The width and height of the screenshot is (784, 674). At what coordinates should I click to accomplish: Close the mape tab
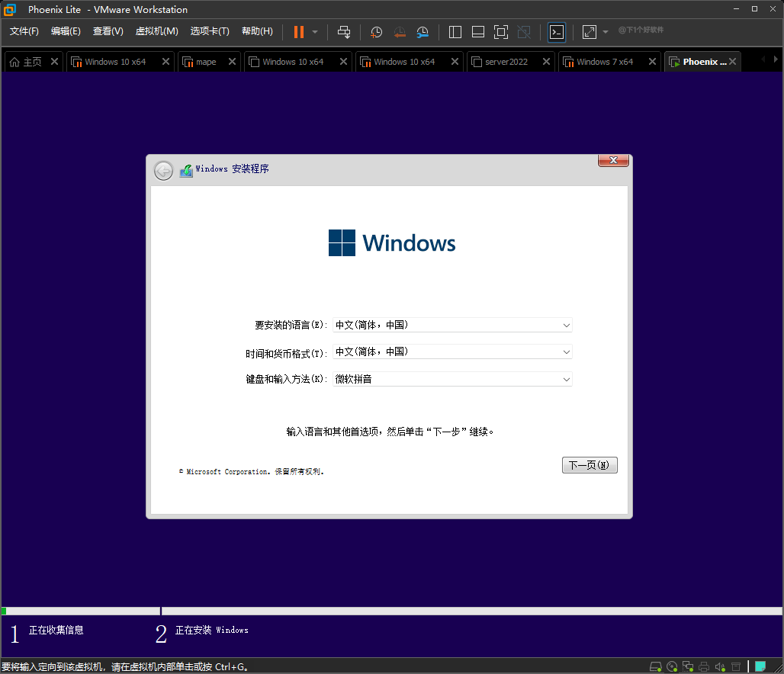232,62
